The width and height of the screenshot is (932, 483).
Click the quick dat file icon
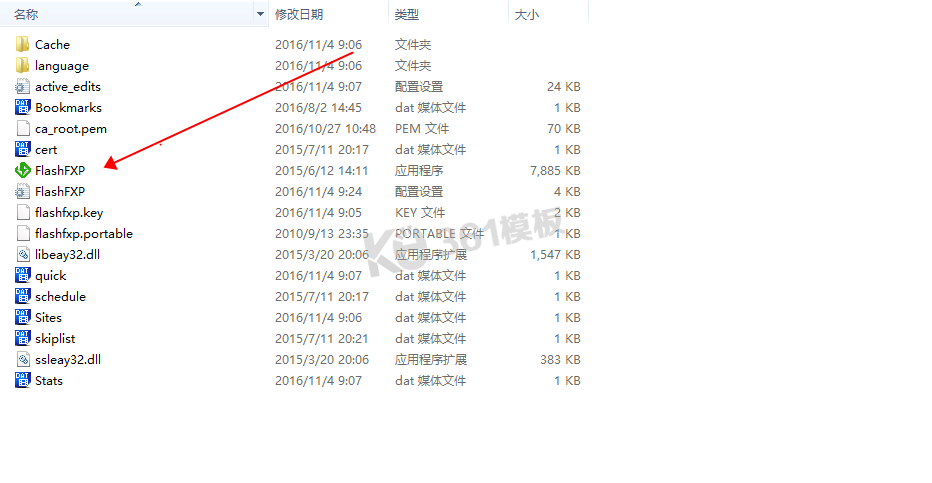click(23, 276)
